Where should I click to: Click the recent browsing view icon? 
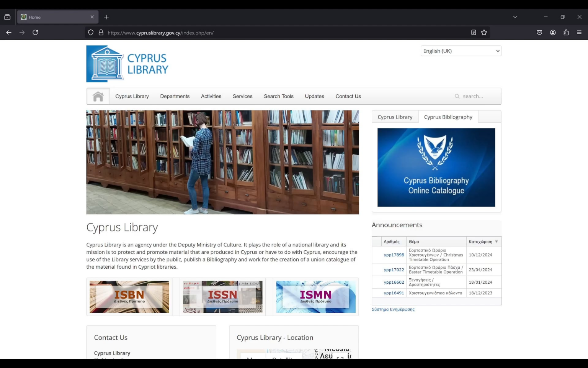coord(7,17)
